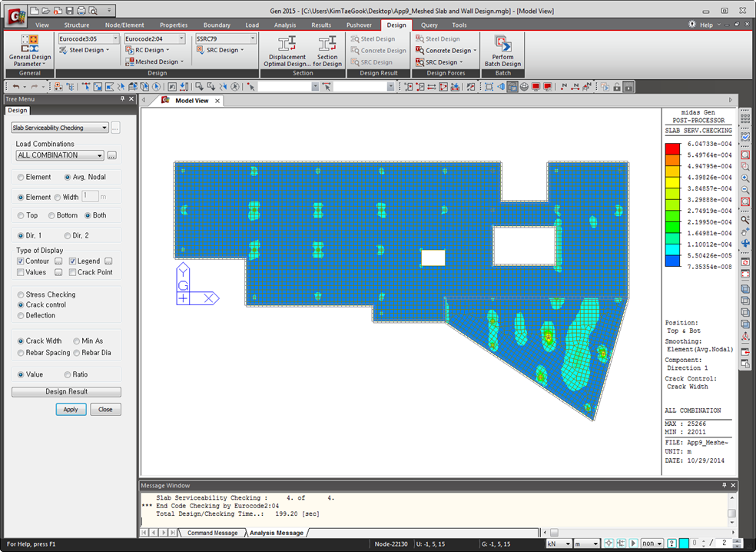This screenshot has height=552, width=756.
Task: Expand the RC Design menu
Action: point(148,50)
